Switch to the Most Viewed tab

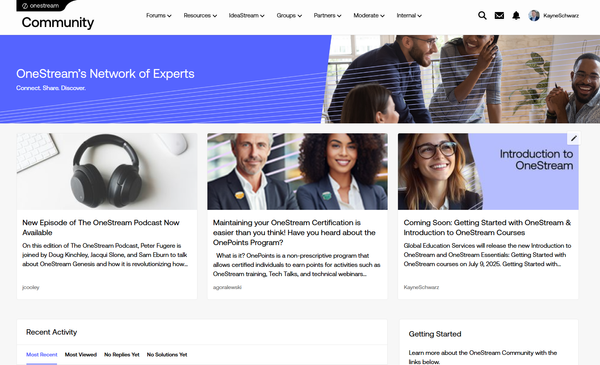click(81, 355)
